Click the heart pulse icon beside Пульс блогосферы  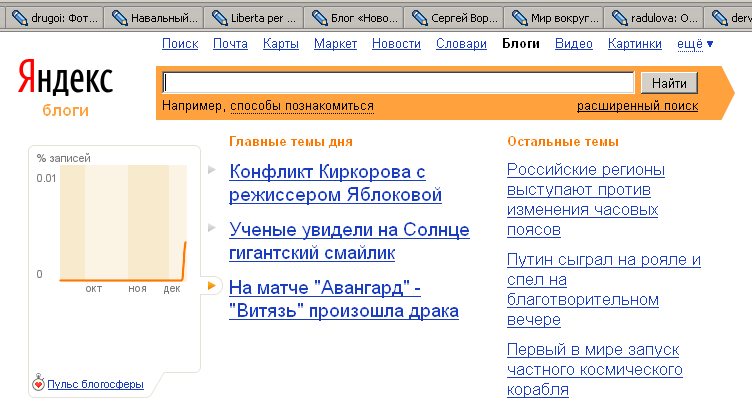tap(38, 383)
